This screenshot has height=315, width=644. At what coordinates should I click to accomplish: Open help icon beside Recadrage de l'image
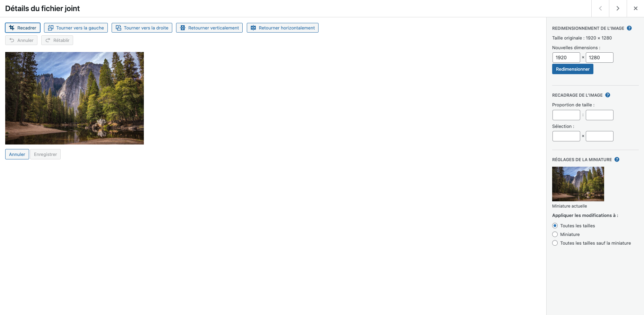tap(608, 95)
